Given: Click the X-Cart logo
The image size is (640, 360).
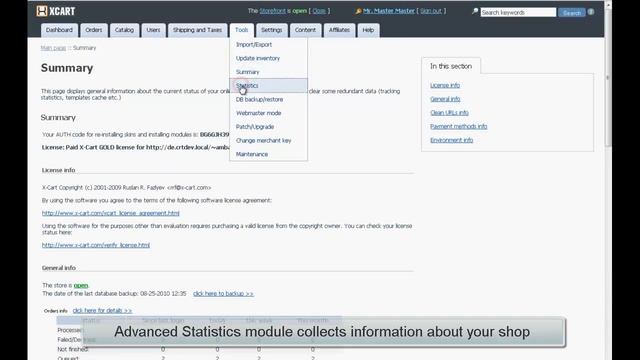Looking at the screenshot, I should (56, 11).
